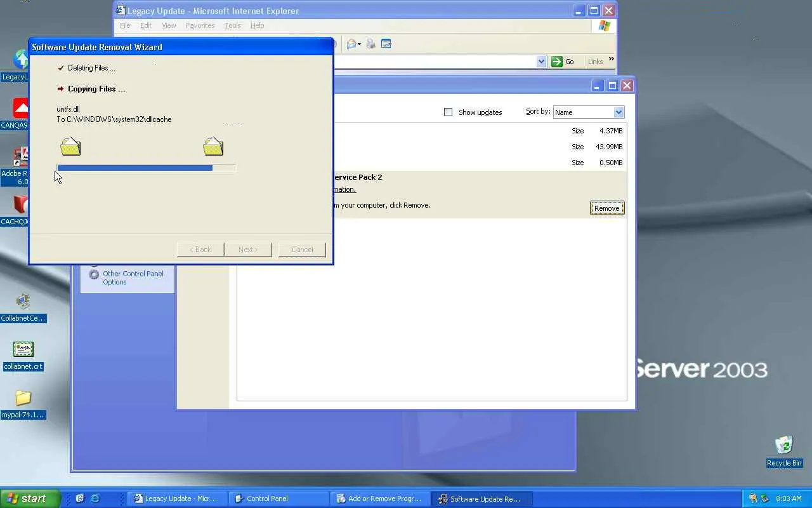This screenshot has width=812, height=508.
Task: Expand the address bar dropdown in Internet Explorer
Action: pyautogui.click(x=541, y=61)
